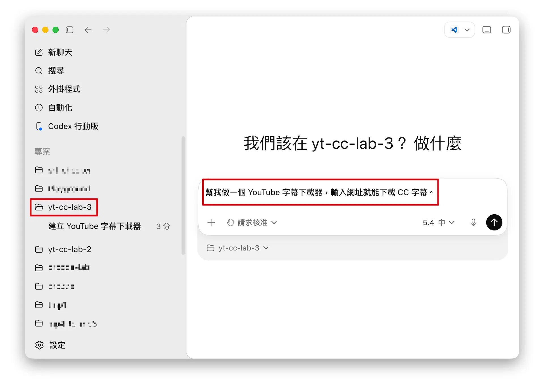Select the yt-cc-lab-3 project folder
Screen dimensions: 544x392
(64, 207)
